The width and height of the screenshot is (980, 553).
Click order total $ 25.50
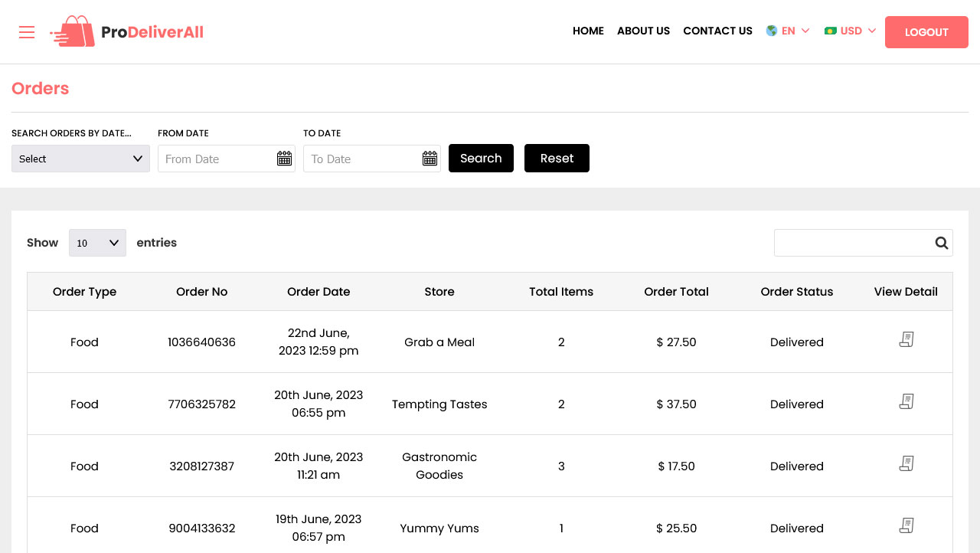point(676,528)
